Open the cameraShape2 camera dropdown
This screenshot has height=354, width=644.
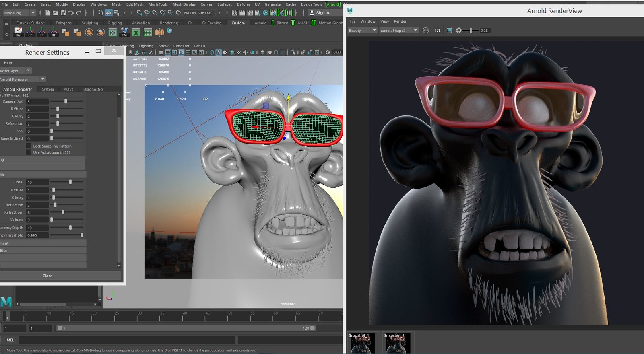[x=399, y=30]
